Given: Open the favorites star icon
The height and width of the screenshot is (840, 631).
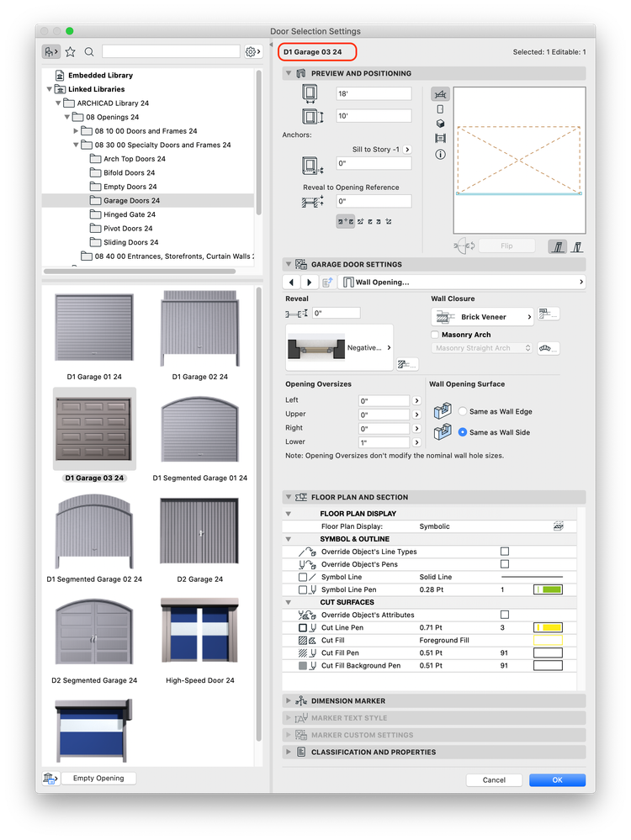Looking at the screenshot, I should tap(70, 51).
